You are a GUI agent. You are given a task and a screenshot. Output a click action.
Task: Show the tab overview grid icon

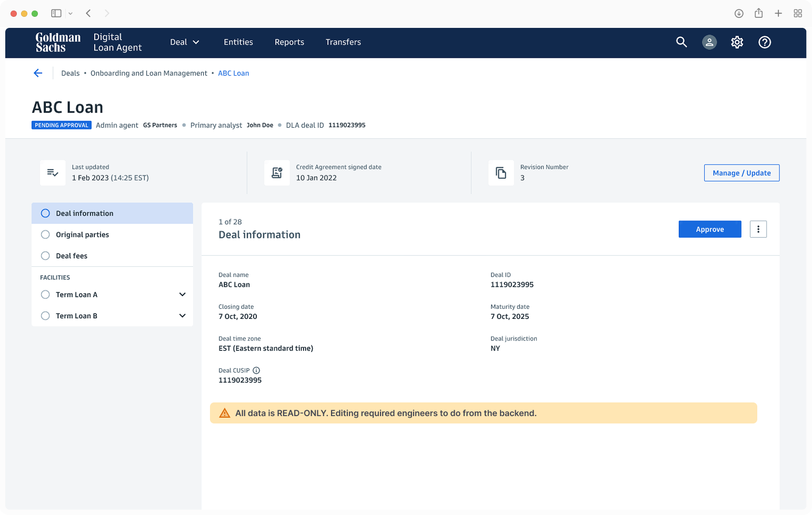tap(798, 14)
